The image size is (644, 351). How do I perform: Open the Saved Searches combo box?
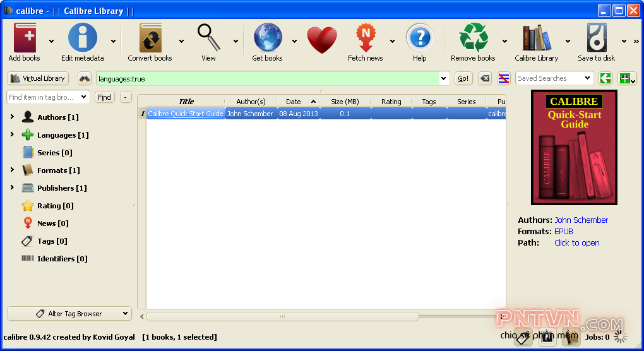(554, 78)
